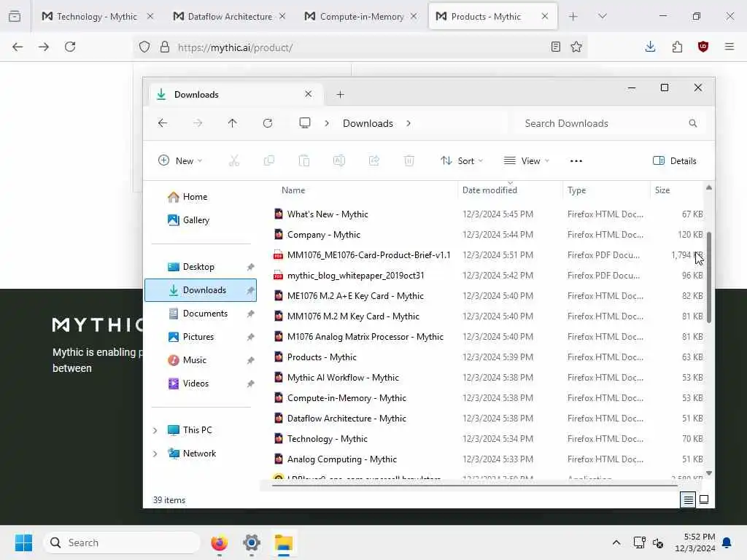Click the This PC monitor icon in address bar

tap(305, 123)
